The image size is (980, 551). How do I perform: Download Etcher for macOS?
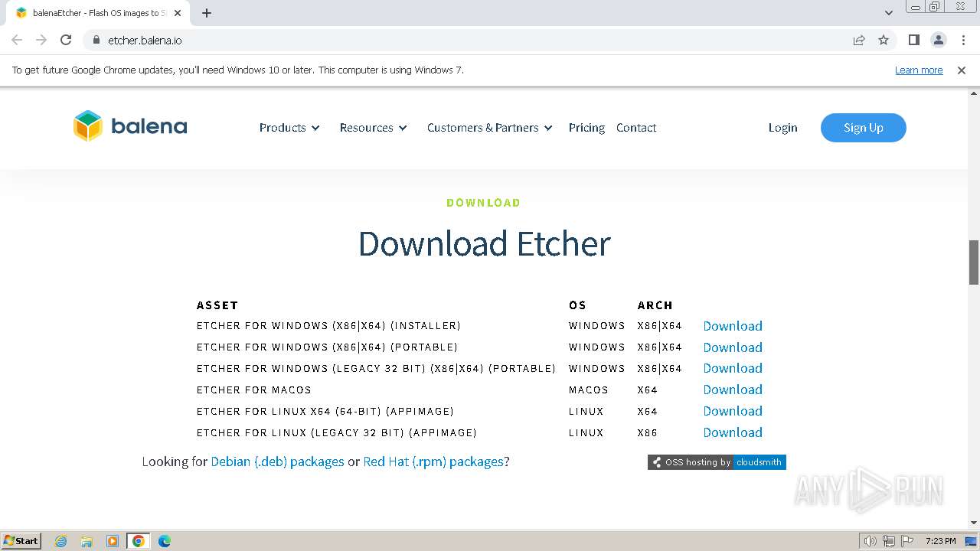click(733, 390)
